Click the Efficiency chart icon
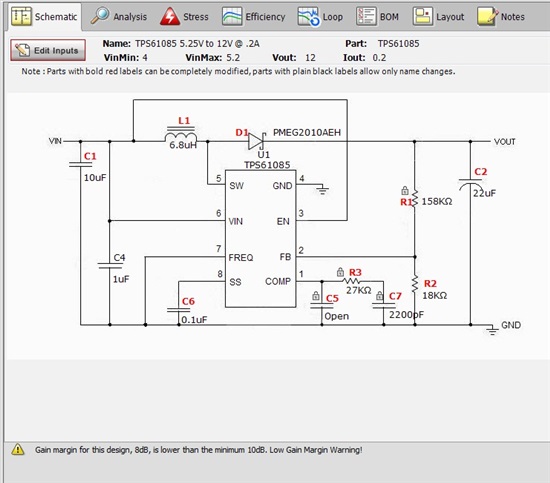 click(x=232, y=16)
